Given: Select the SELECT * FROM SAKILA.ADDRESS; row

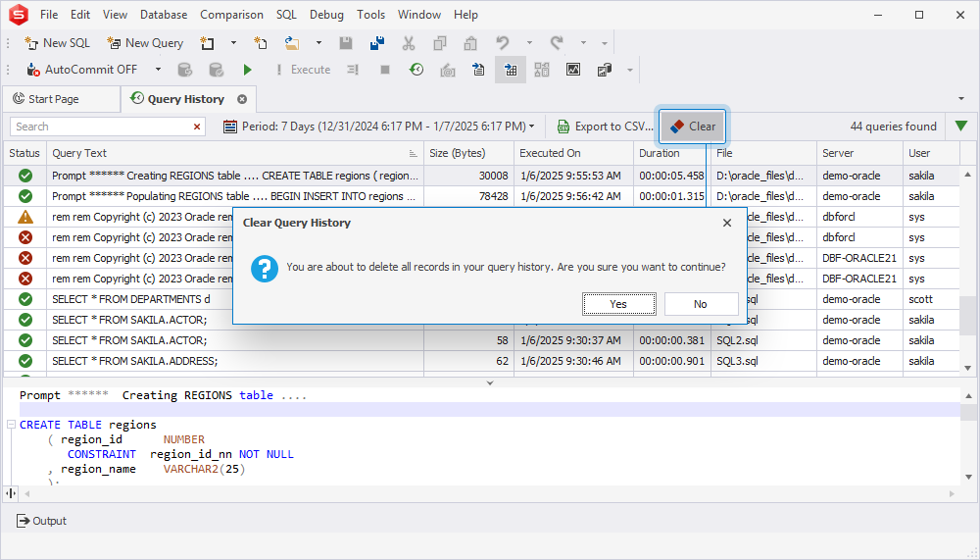Looking at the screenshot, I should (481, 361).
